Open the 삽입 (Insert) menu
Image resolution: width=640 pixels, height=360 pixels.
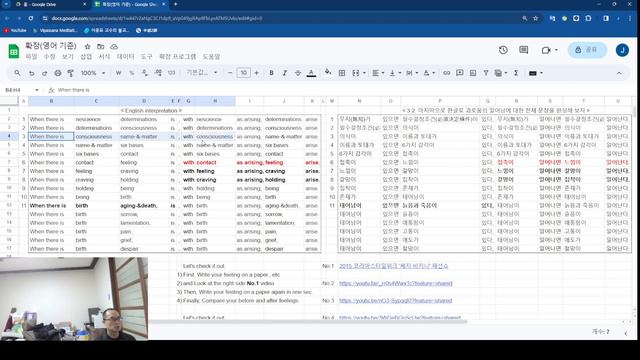(86, 57)
